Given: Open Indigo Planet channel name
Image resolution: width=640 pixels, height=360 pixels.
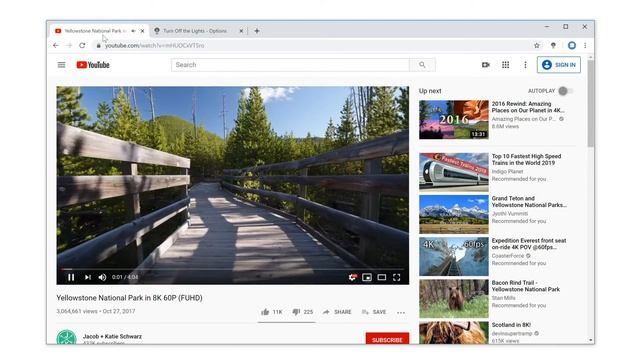Looking at the screenshot, I should pos(507,171).
